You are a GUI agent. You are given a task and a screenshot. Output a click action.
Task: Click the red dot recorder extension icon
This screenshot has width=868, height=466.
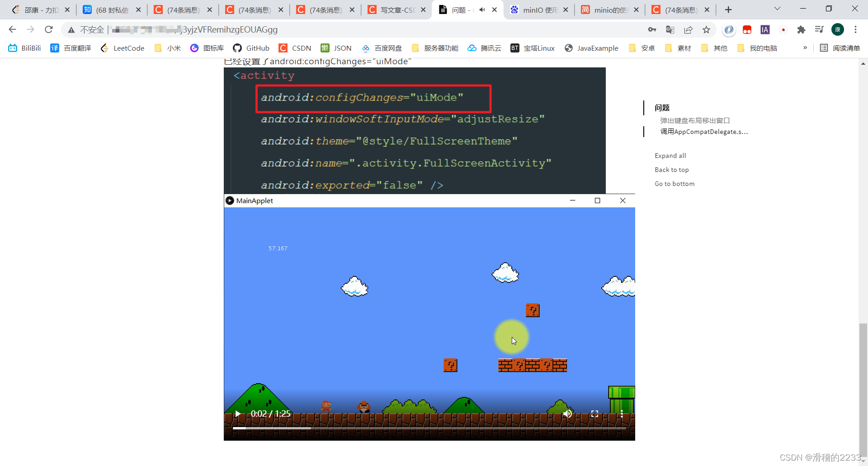[783, 29]
